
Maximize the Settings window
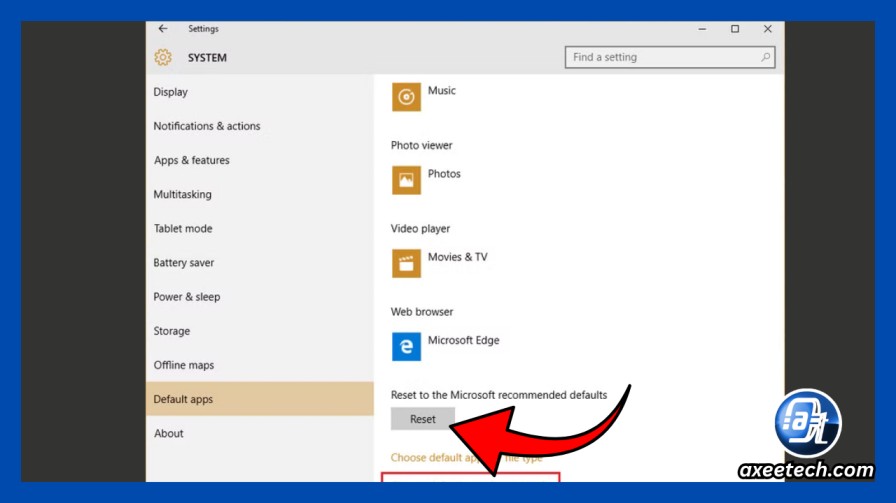[735, 29]
